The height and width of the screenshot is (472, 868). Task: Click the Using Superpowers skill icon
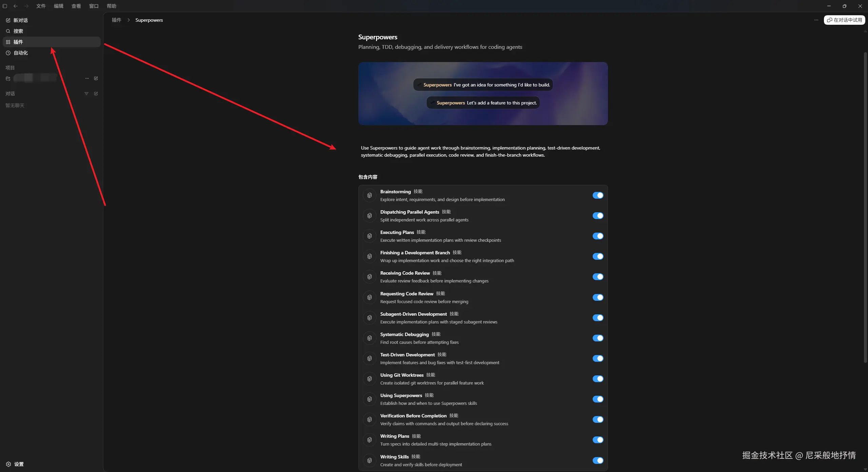(x=370, y=399)
